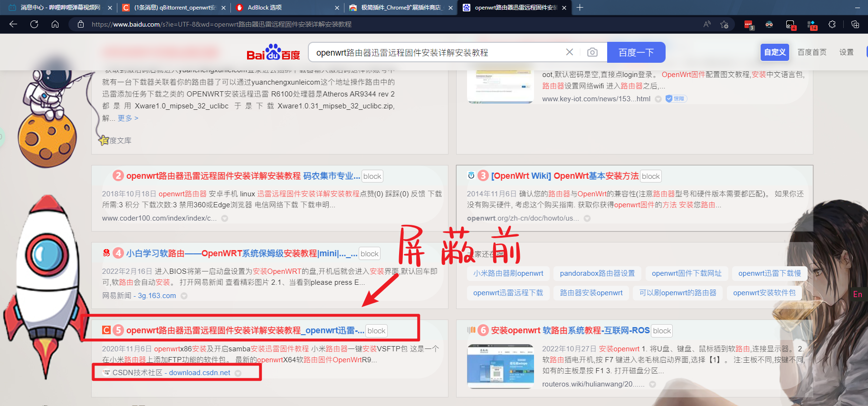Block the OpenWrt Wiki result

pyautogui.click(x=651, y=176)
